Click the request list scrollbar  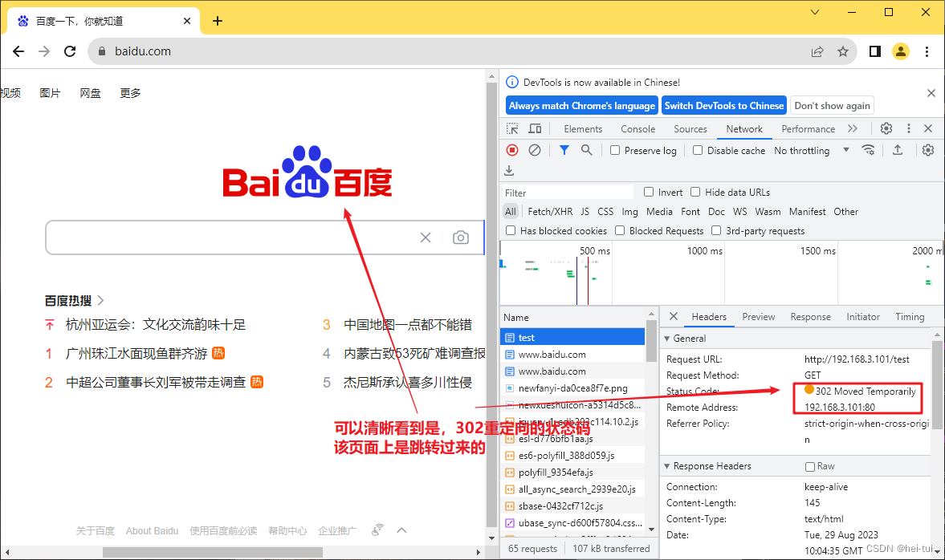pyautogui.click(x=651, y=341)
